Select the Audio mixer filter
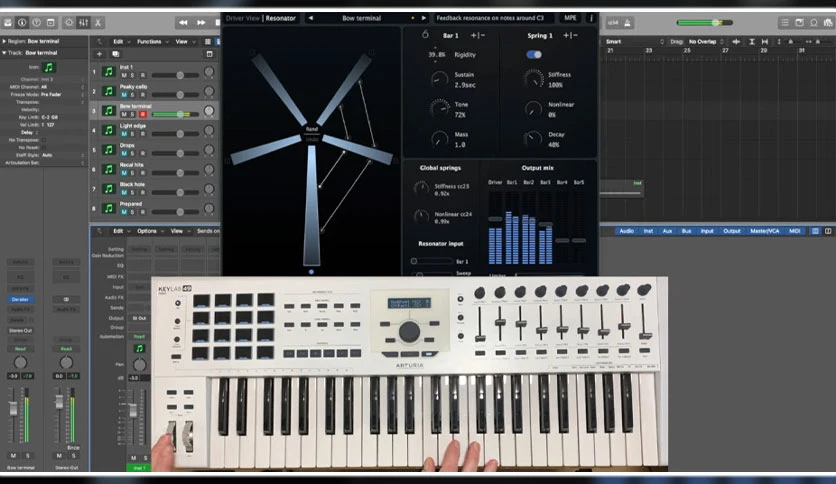This screenshot has width=836, height=484. 626,231
